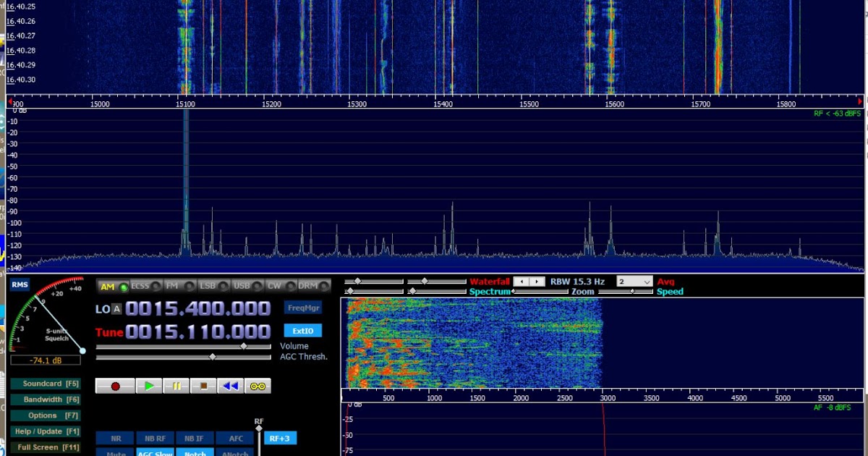
Task: Pause playback
Action: click(176, 385)
